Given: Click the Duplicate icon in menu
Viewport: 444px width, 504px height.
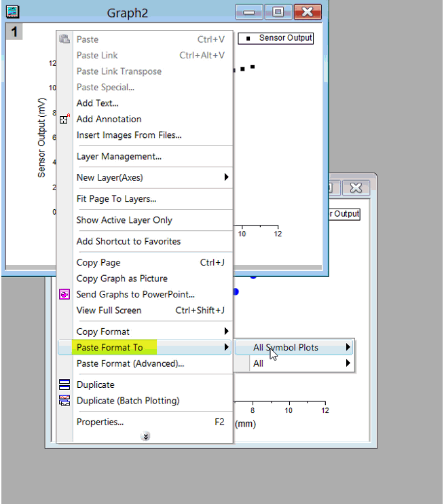Looking at the screenshot, I should (x=64, y=385).
